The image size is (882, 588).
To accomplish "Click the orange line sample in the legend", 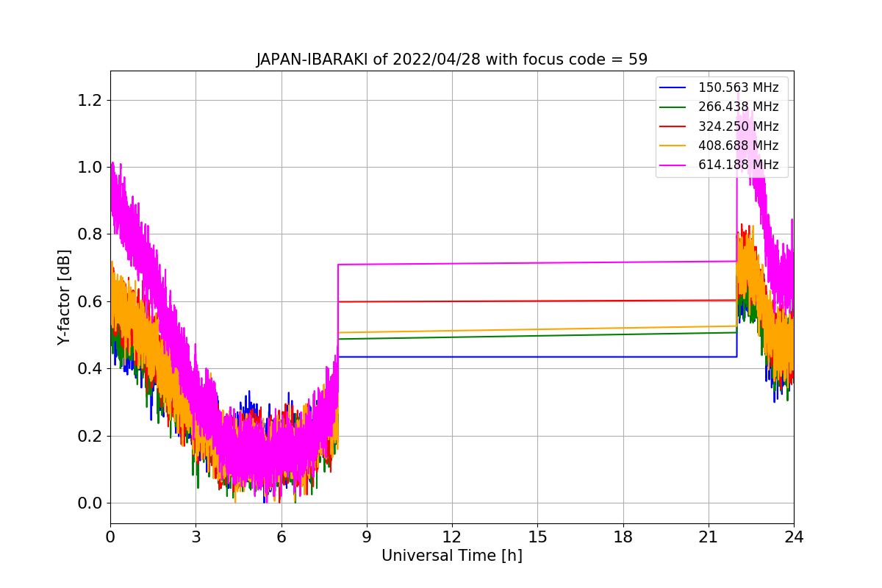I will (673, 146).
